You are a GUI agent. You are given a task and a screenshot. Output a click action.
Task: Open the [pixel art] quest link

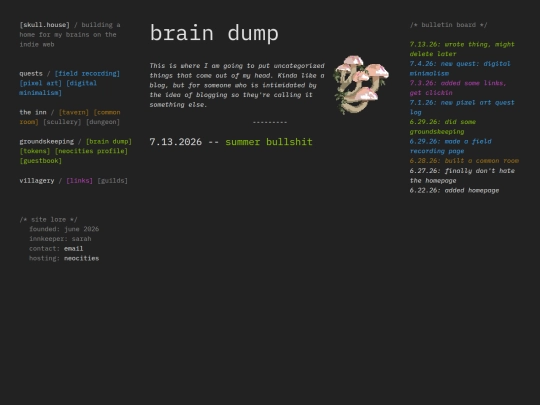41,83
